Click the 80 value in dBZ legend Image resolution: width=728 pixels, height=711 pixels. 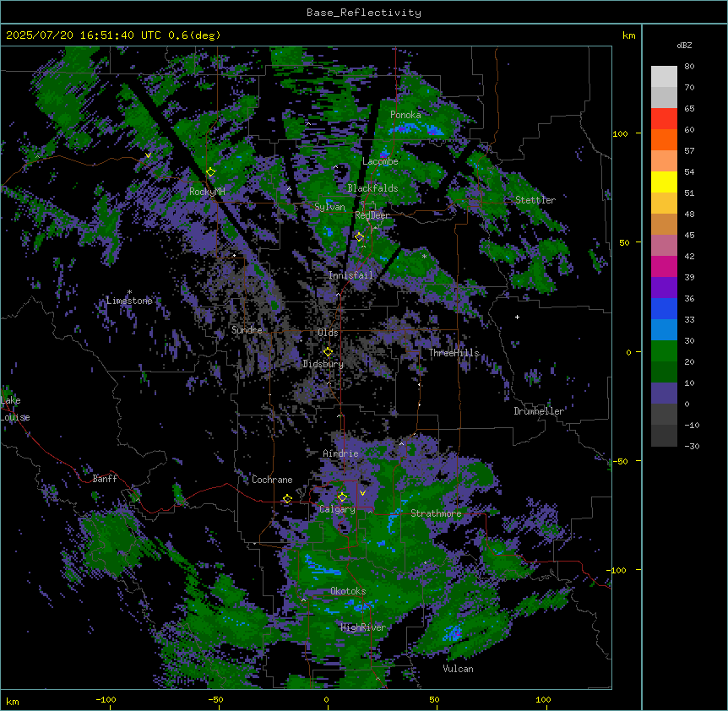[x=689, y=67]
